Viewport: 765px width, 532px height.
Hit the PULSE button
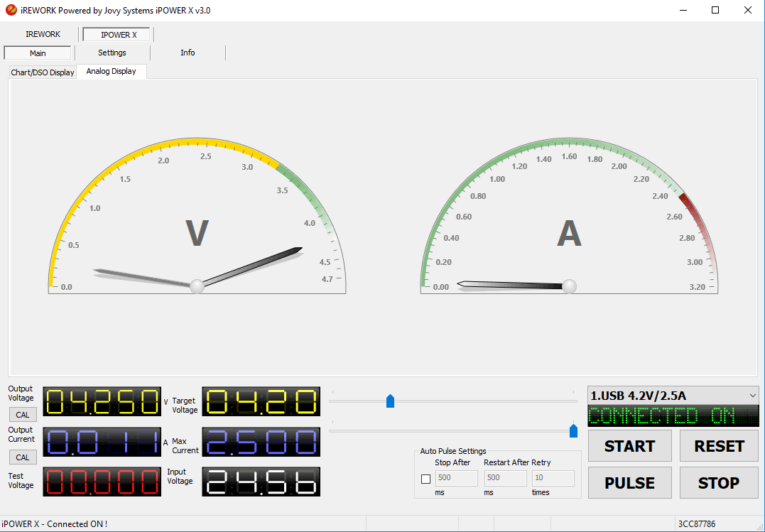click(629, 483)
